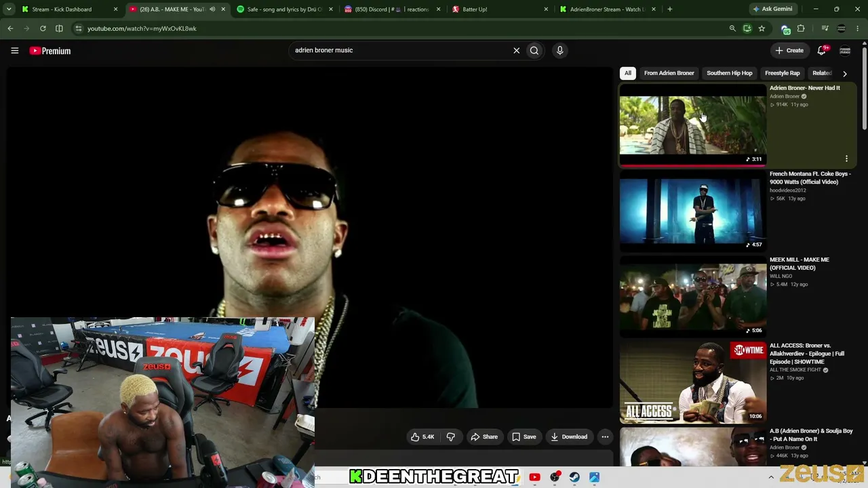Open the Photos app in the taskbar
This screenshot has width=868, height=488.
[594, 477]
